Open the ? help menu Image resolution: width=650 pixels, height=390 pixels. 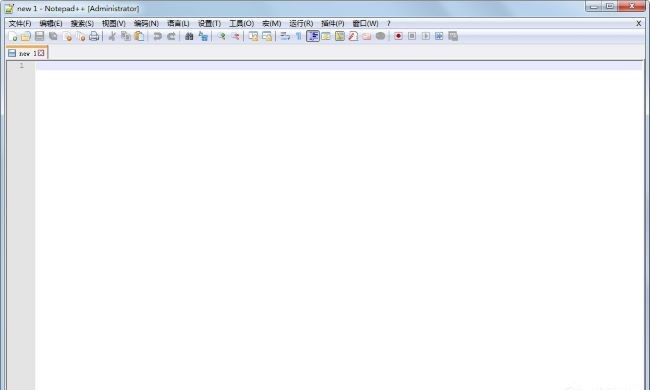tap(388, 24)
